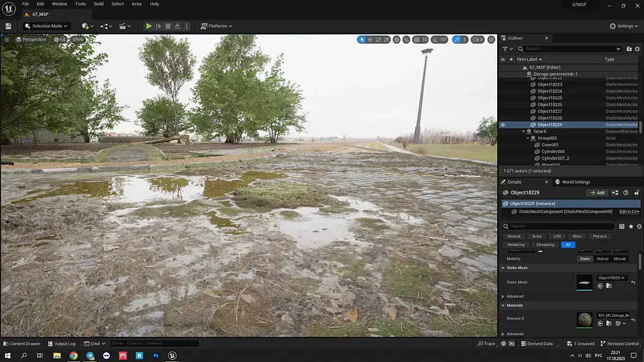Open the camera speed setting
Screen dimensions: 644x362
(477, 39)
